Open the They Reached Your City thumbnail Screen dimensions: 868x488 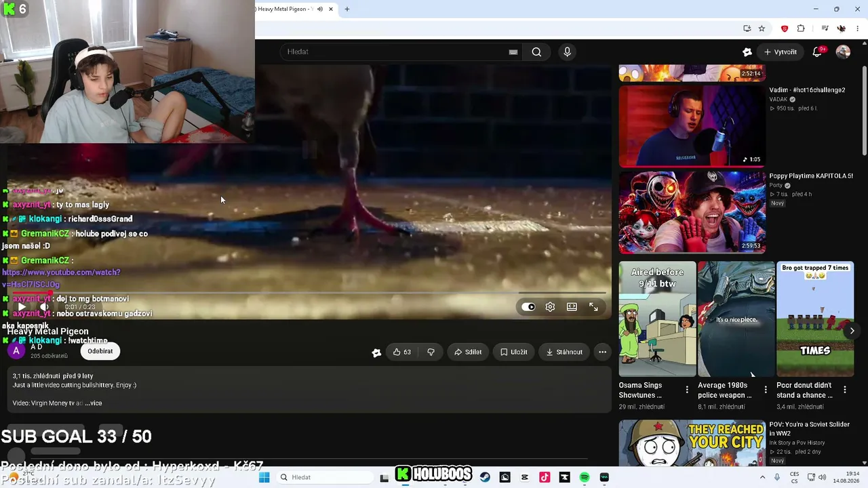pyautogui.click(x=692, y=443)
